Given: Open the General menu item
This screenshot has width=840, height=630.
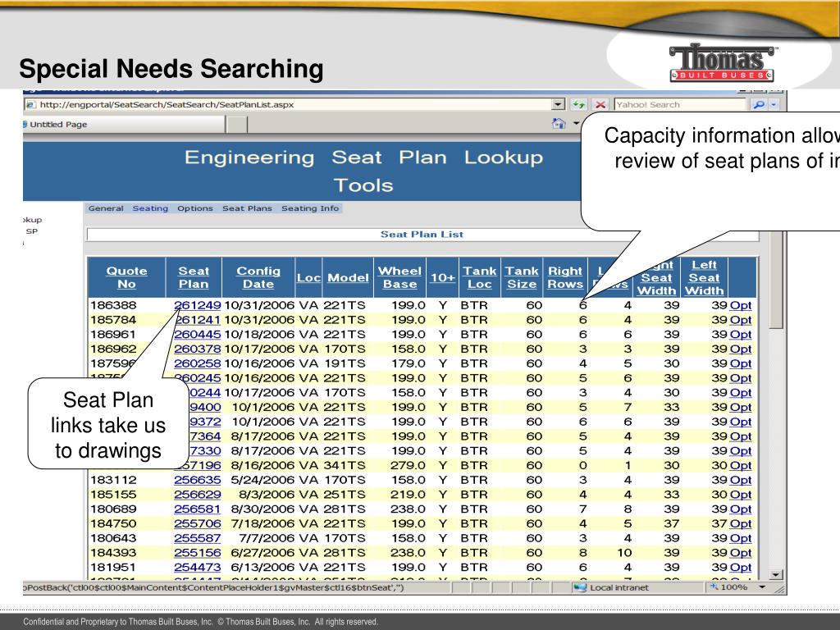Looking at the screenshot, I should (x=106, y=208).
